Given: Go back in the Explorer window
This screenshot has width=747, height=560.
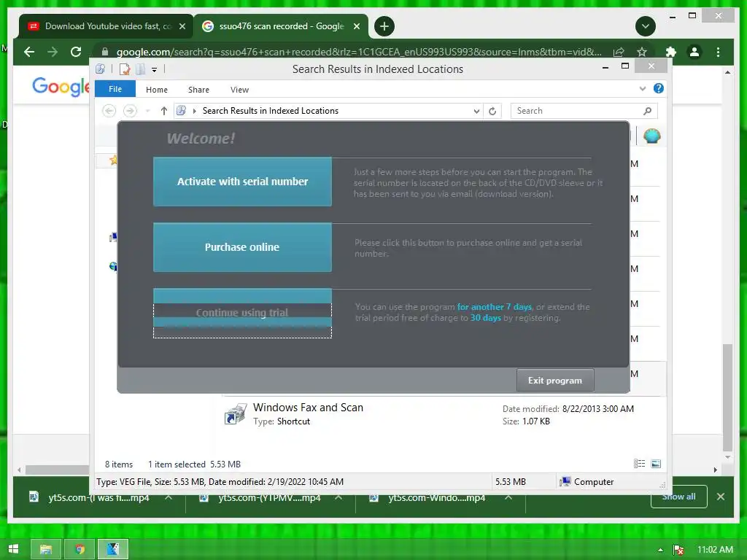Looking at the screenshot, I should point(109,111).
